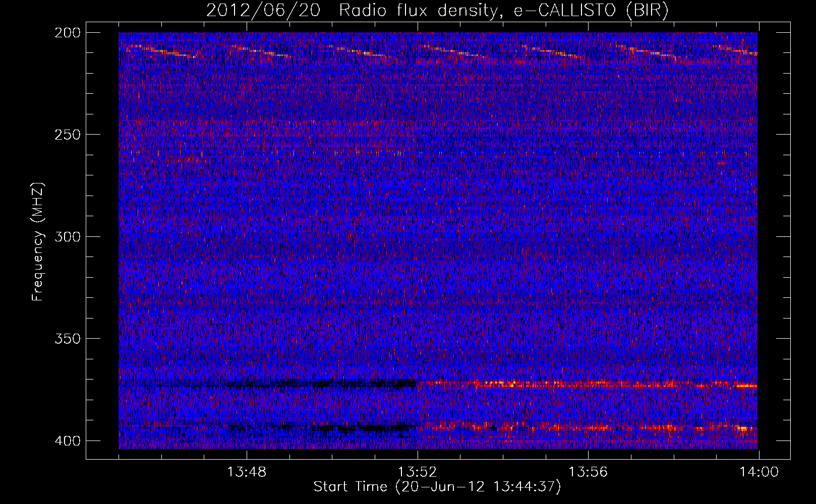Screen dimensions: 816x504
Task: Click the '400' frequency tick label
Action: click(x=67, y=440)
